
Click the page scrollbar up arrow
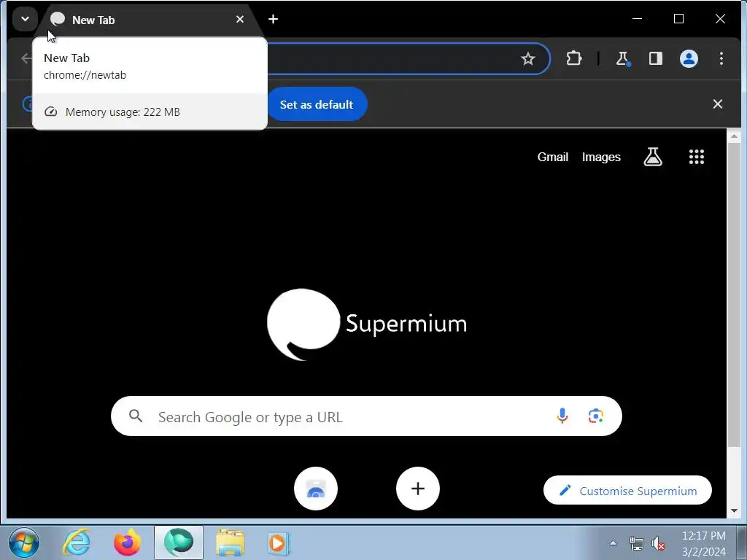click(734, 136)
